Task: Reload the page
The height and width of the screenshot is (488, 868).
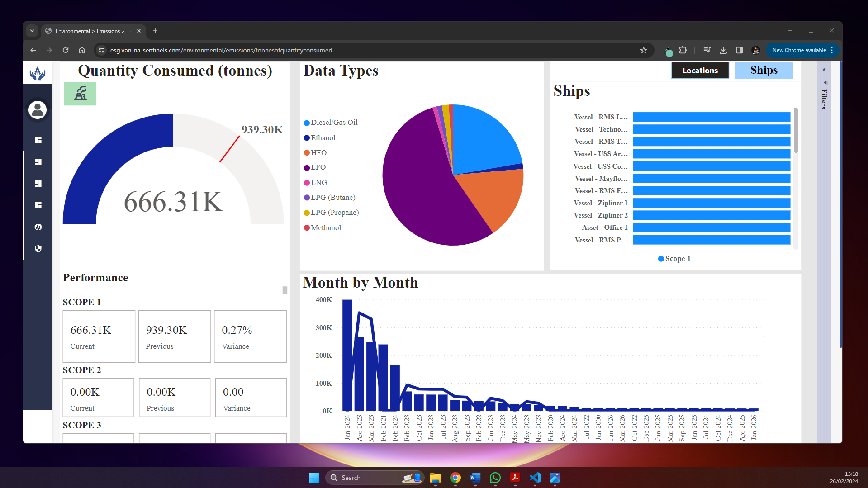Action: [66, 50]
